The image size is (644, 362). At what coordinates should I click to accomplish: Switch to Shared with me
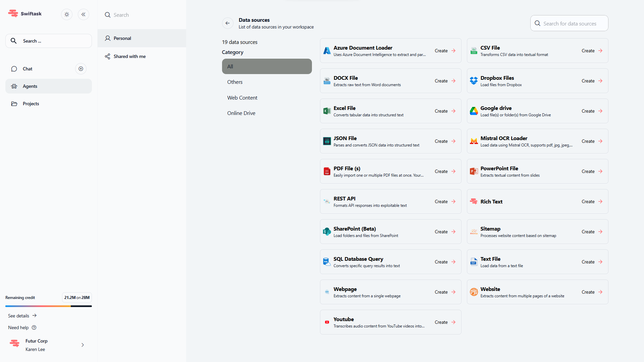click(x=129, y=56)
